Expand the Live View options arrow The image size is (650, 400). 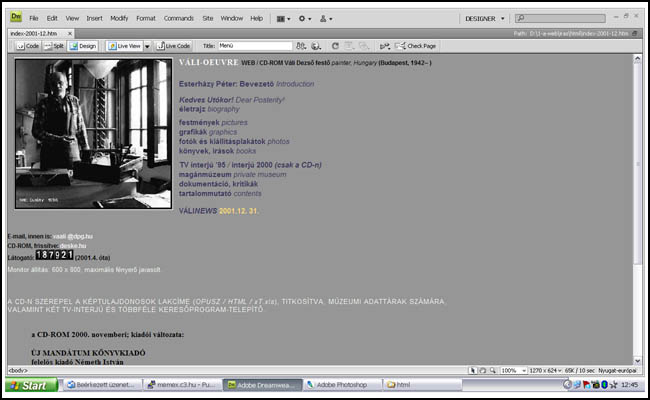[147, 46]
